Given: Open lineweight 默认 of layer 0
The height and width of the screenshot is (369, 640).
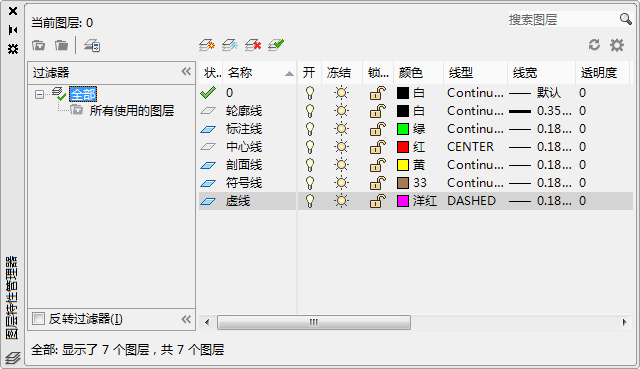Looking at the screenshot, I should coord(535,93).
